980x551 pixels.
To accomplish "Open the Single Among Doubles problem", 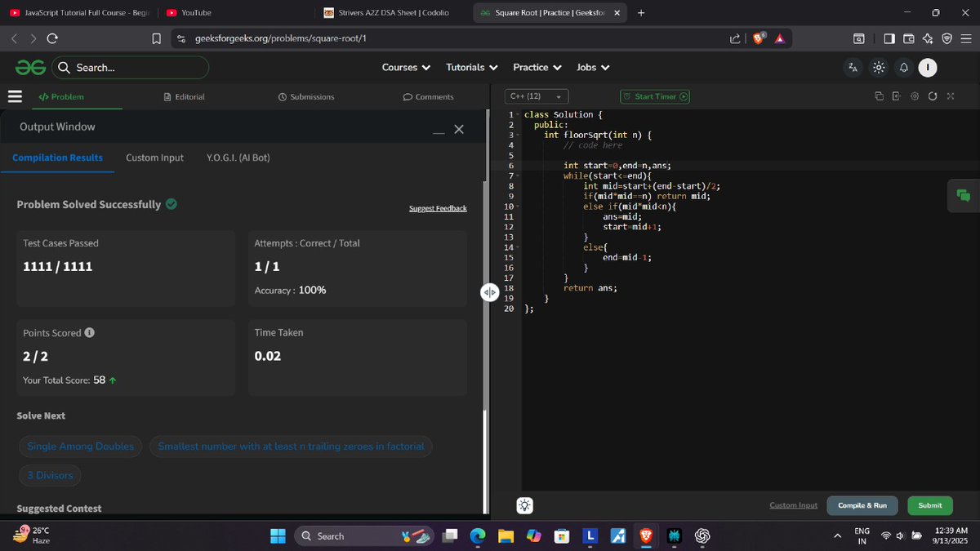I will click(x=80, y=447).
